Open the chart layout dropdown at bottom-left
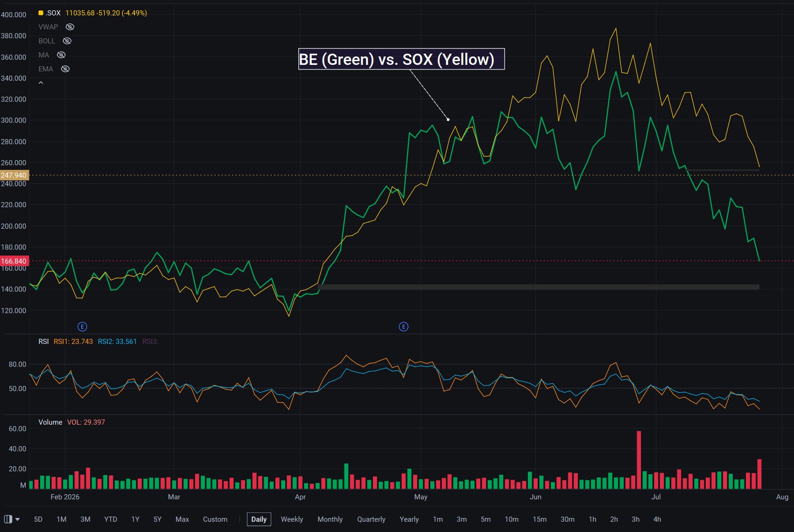The height and width of the screenshot is (532, 794). tap(12, 519)
